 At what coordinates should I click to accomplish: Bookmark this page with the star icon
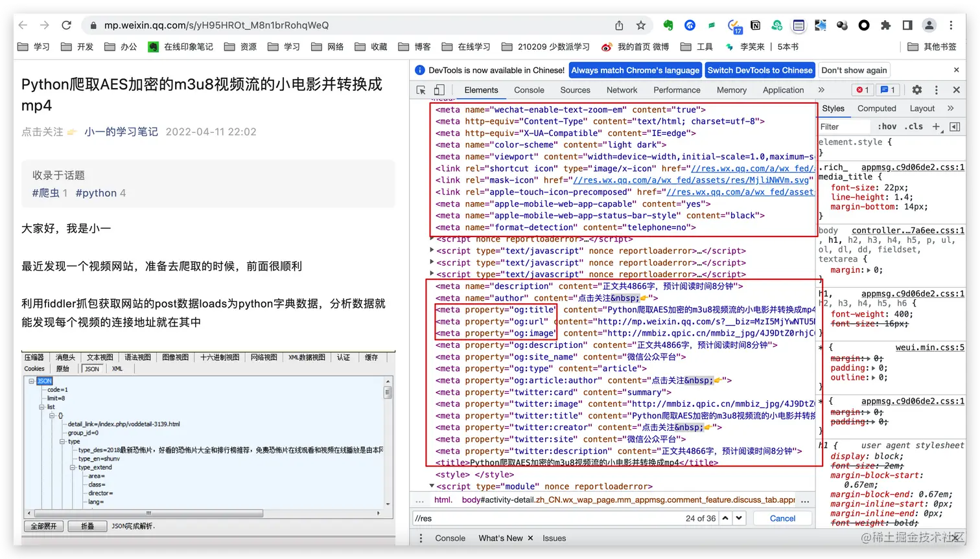[641, 25]
